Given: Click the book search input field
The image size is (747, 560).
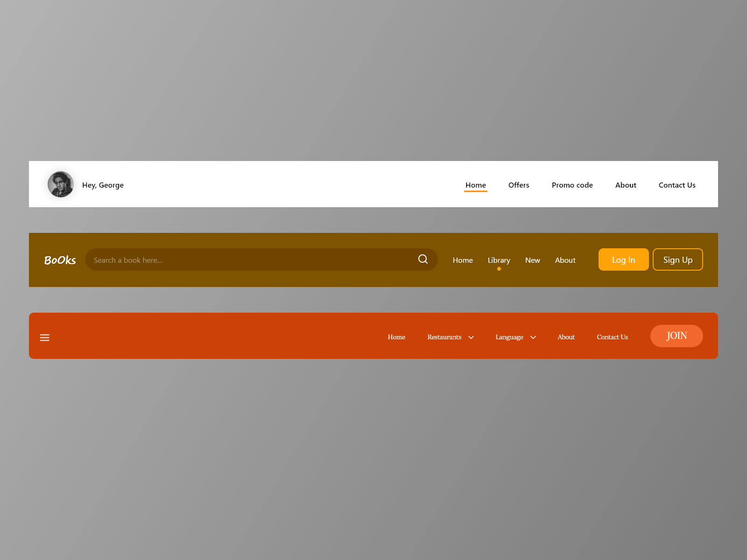Looking at the screenshot, I should 233,259.
